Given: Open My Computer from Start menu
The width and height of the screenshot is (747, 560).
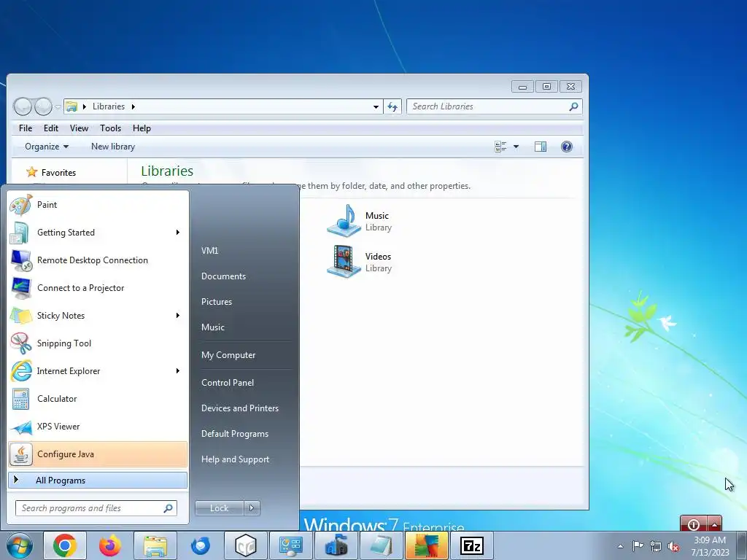Looking at the screenshot, I should [x=228, y=355].
